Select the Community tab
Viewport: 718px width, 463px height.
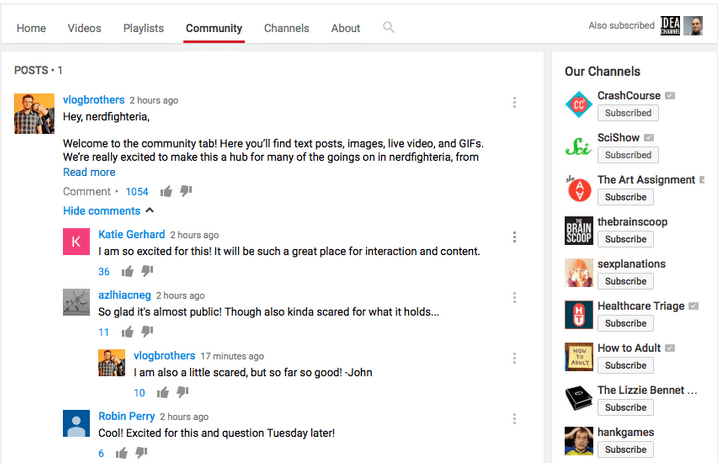(214, 28)
